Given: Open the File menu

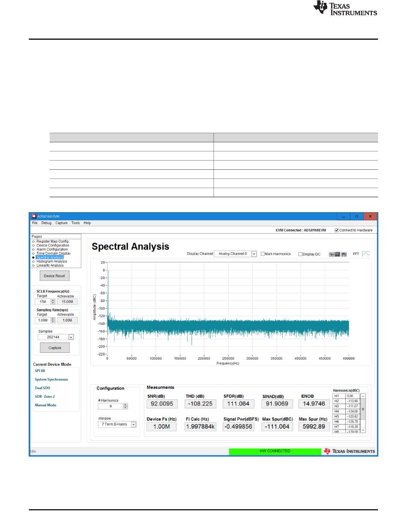Looking at the screenshot, I should coord(35,223).
